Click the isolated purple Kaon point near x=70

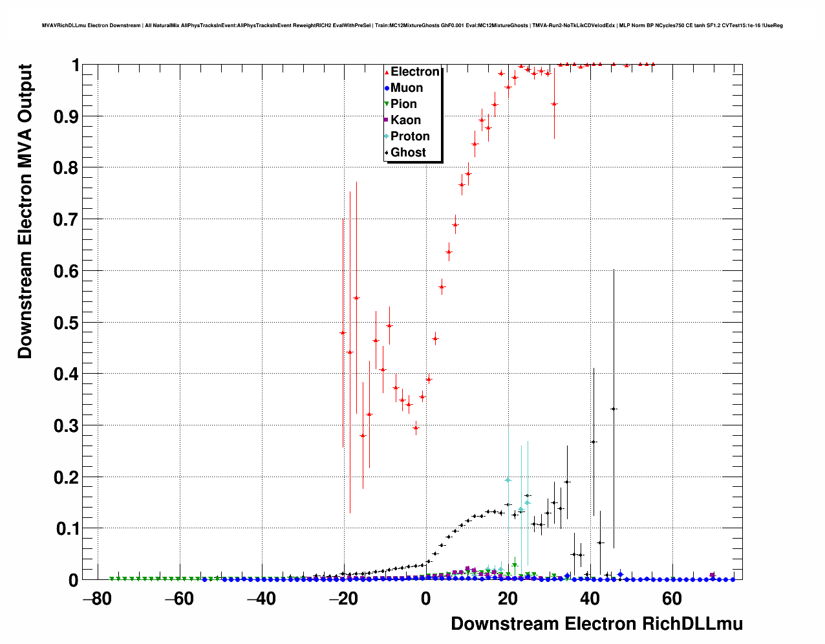click(712, 575)
